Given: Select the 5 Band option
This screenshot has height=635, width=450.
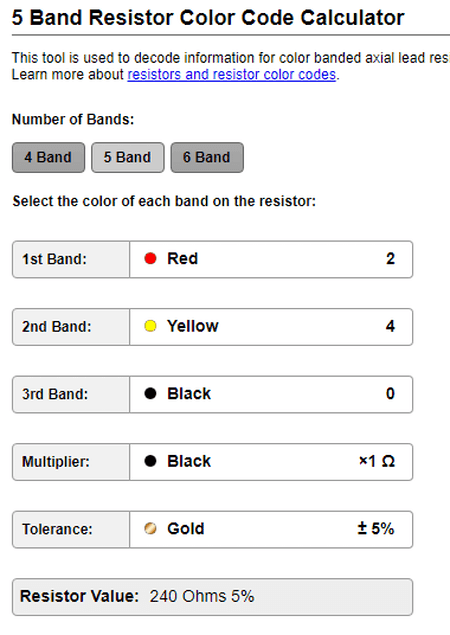Looking at the screenshot, I should point(128,158).
